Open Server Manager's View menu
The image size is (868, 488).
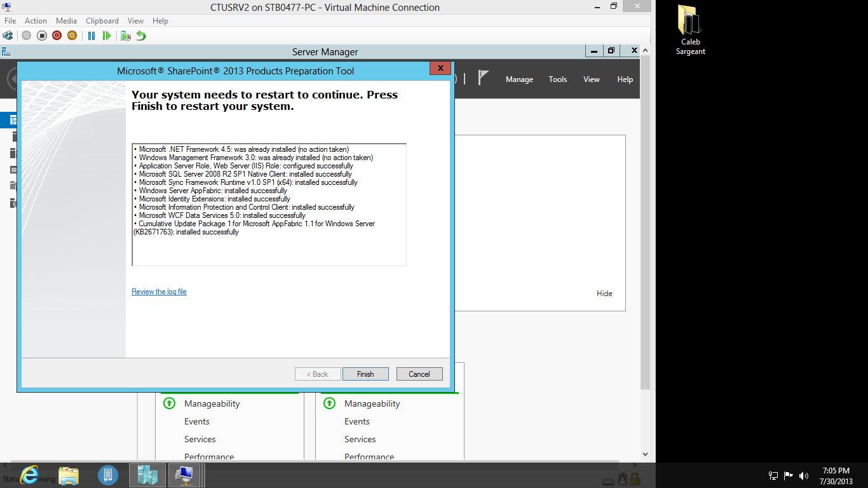click(592, 79)
